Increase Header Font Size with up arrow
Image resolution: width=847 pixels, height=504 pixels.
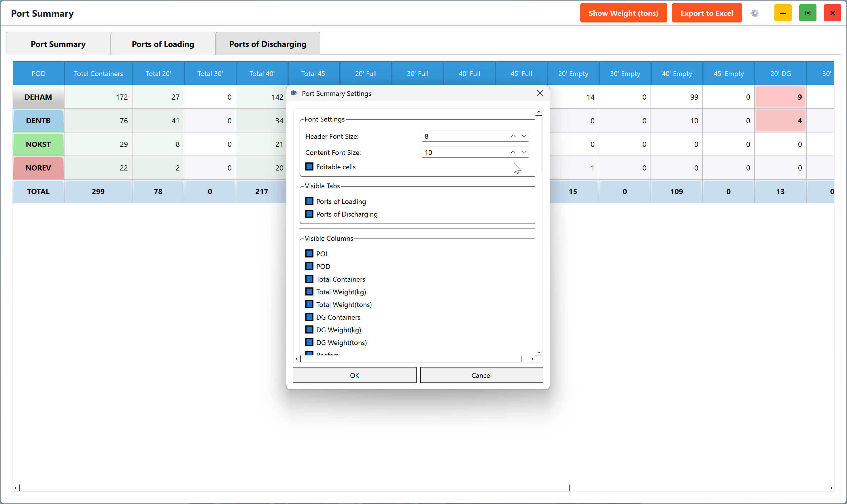click(513, 136)
